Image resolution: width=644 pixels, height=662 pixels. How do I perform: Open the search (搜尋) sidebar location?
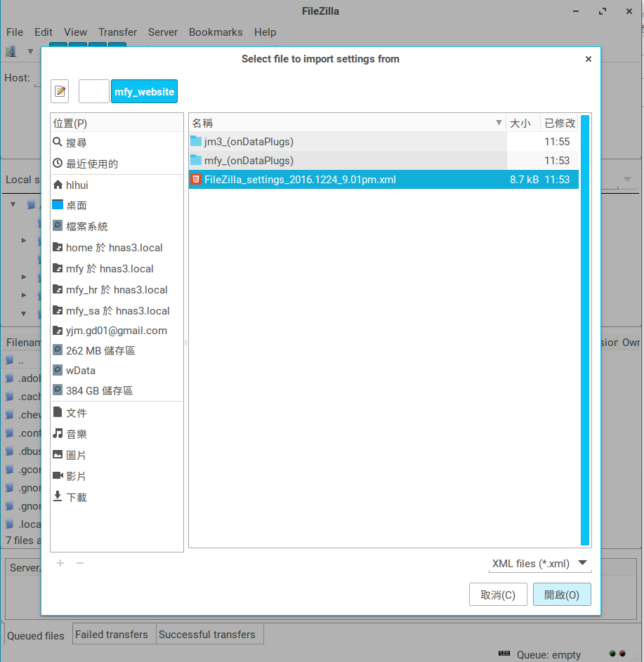pos(76,143)
